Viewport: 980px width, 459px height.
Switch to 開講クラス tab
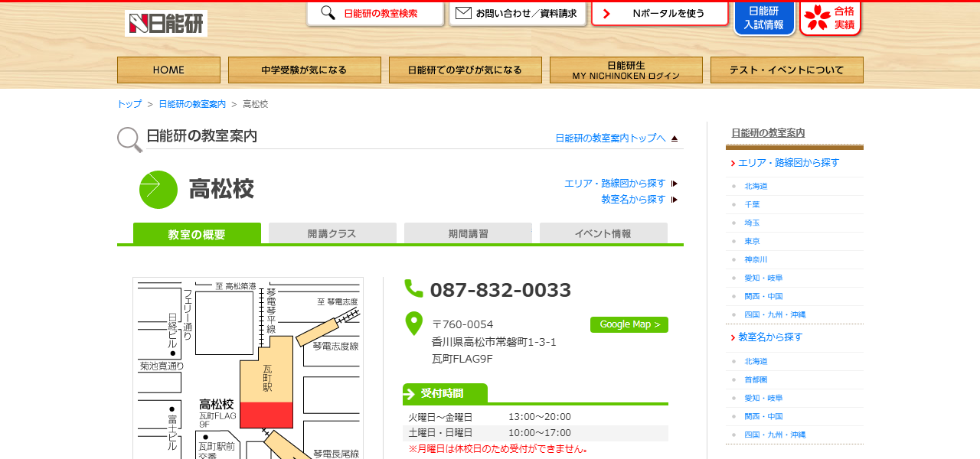pos(332,233)
